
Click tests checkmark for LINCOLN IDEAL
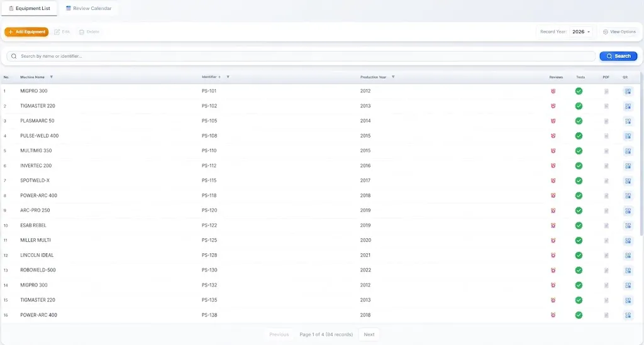pos(579,255)
